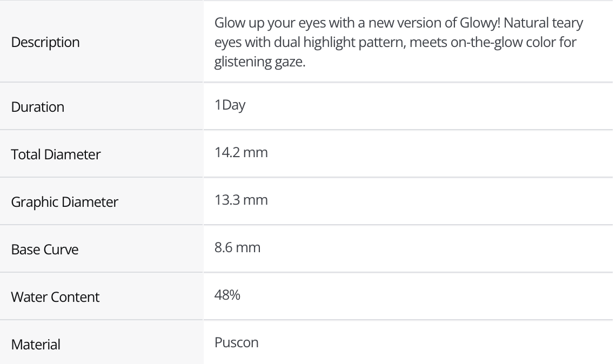Click the Material row label

[36, 345]
